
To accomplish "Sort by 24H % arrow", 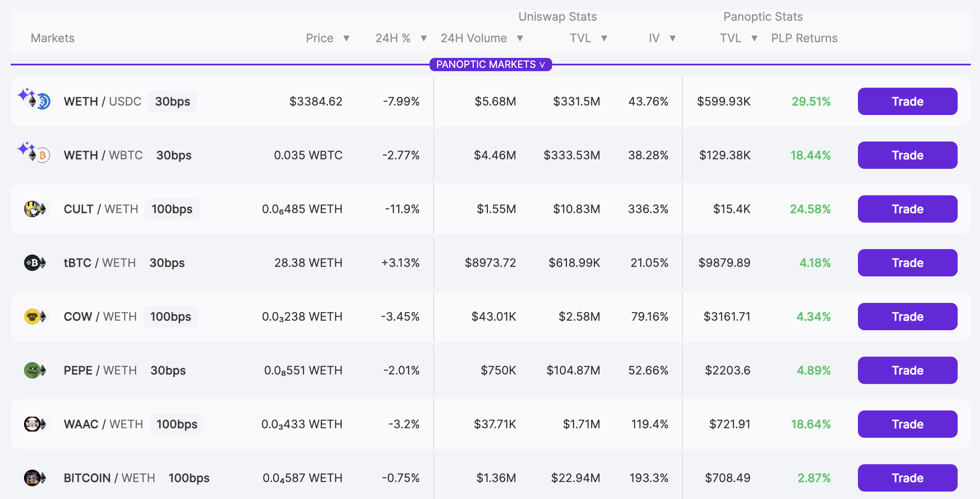I will [x=424, y=38].
